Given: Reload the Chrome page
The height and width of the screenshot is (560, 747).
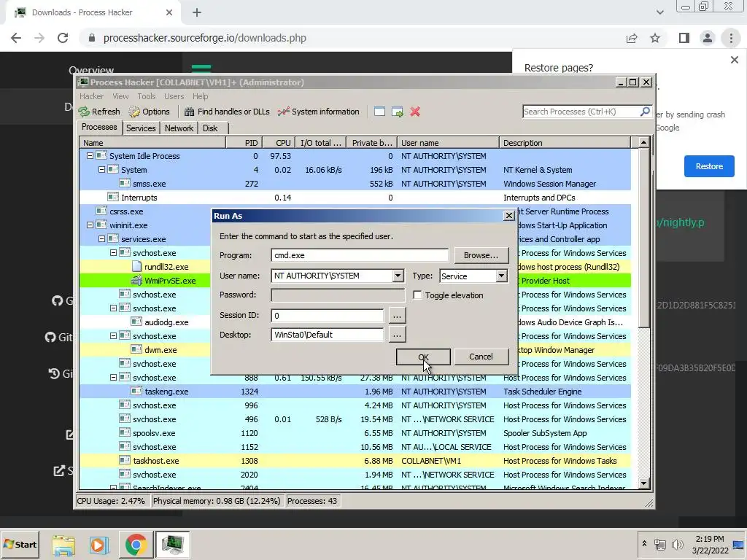Looking at the screenshot, I should [63, 38].
